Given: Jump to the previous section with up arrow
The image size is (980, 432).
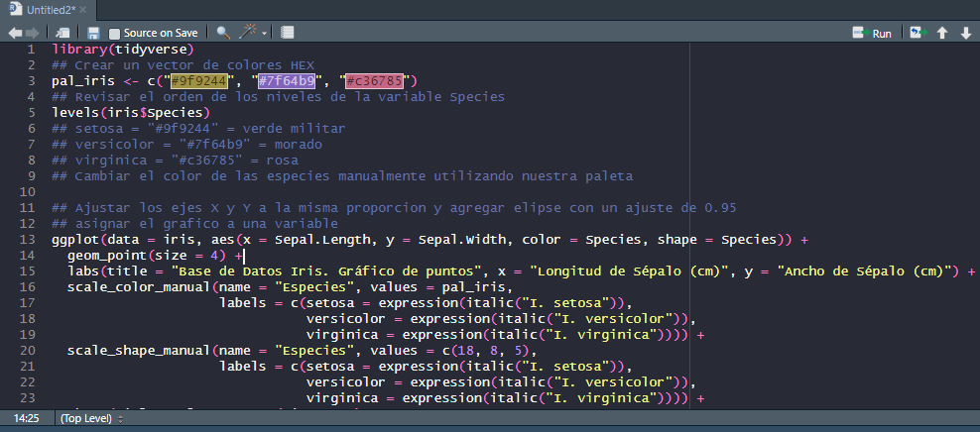Looking at the screenshot, I should pyautogui.click(x=942, y=33).
